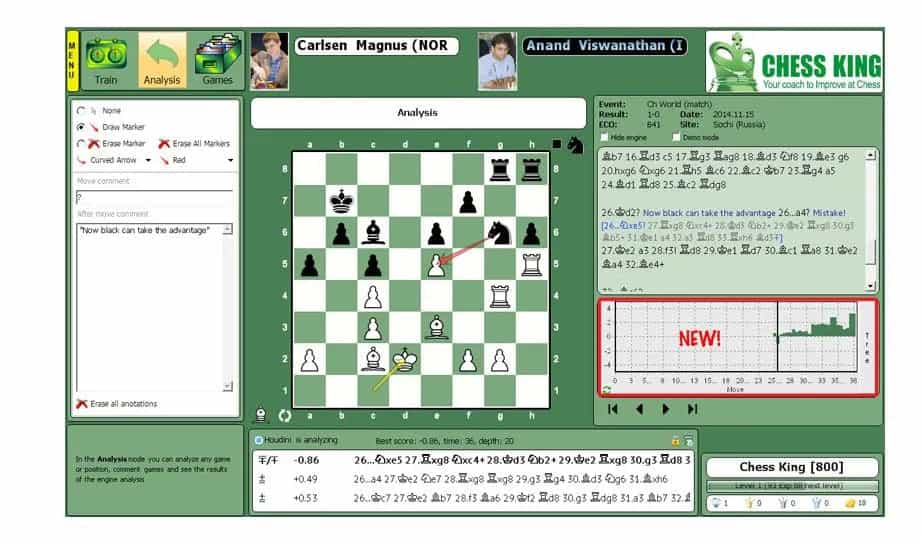Click Erase all annotations
This screenshot has width=922, height=542.
(117, 404)
